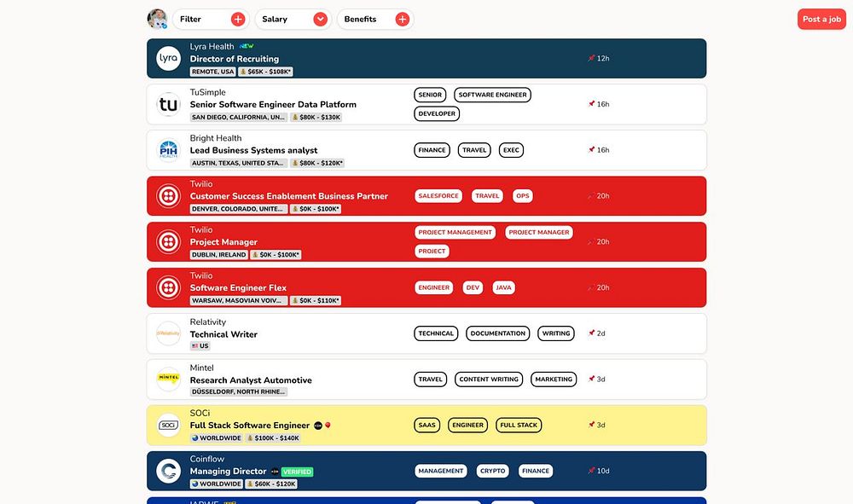Click pin icon on Twilio Project Manager row

coord(591,241)
